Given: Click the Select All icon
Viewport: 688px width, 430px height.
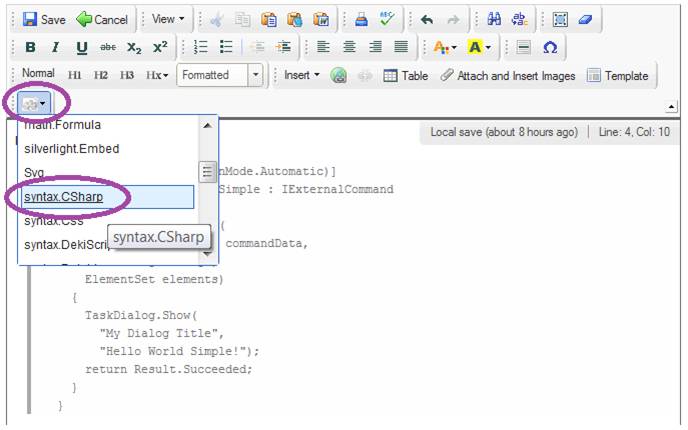Looking at the screenshot, I should point(560,19).
